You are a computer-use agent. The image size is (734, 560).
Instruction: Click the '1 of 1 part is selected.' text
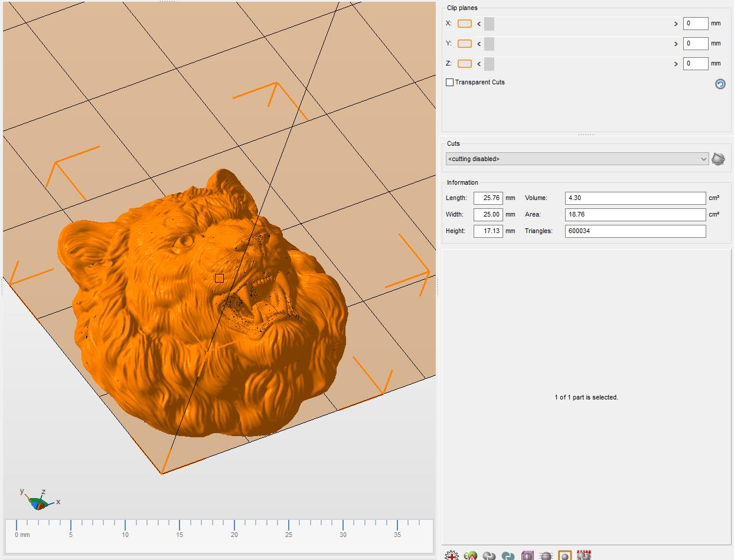click(586, 398)
